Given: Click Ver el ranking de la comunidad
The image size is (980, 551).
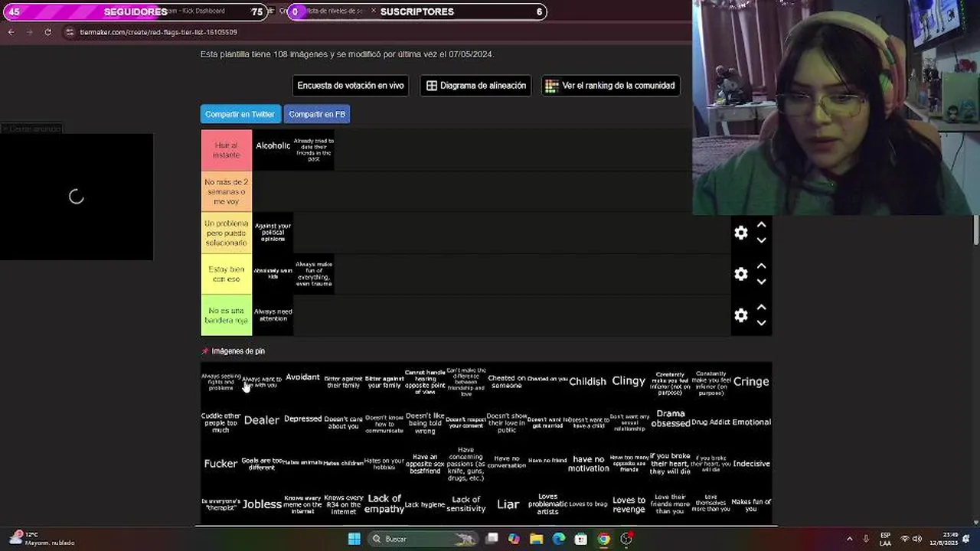Looking at the screenshot, I should click(610, 86).
